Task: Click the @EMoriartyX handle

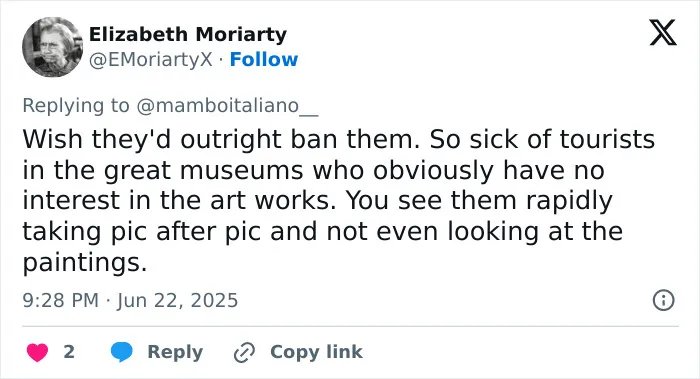Action: (150, 59)
